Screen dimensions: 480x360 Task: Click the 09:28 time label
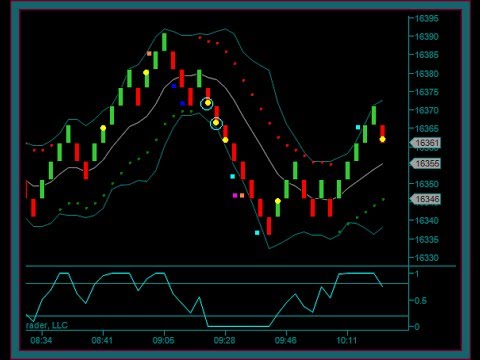[225, 340]
